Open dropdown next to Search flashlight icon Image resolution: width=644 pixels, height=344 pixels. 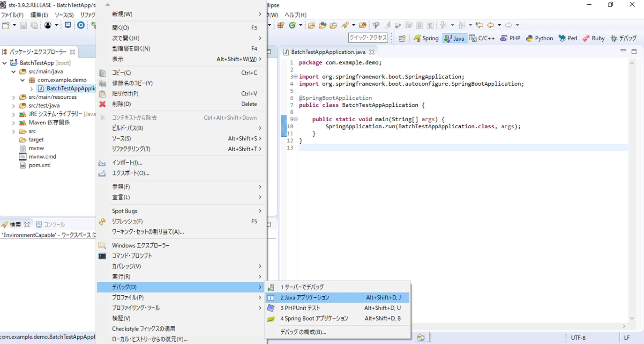353,25
